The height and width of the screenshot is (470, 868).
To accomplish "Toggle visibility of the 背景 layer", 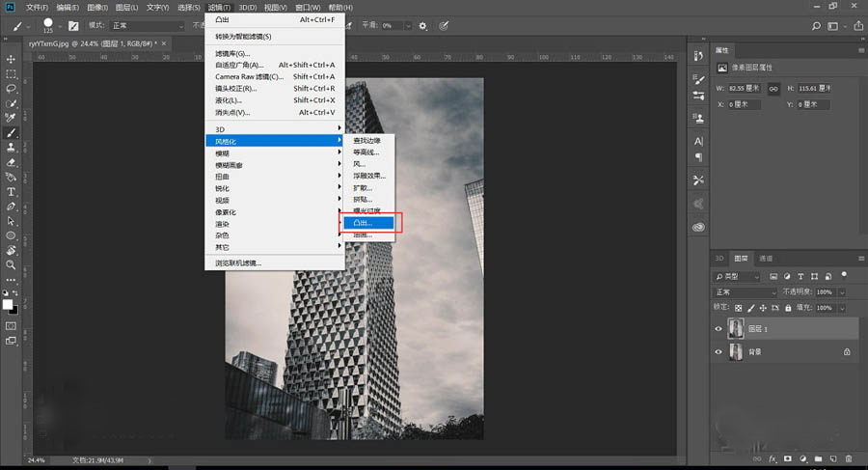I will pyautogui.click(x=719, y=352).
